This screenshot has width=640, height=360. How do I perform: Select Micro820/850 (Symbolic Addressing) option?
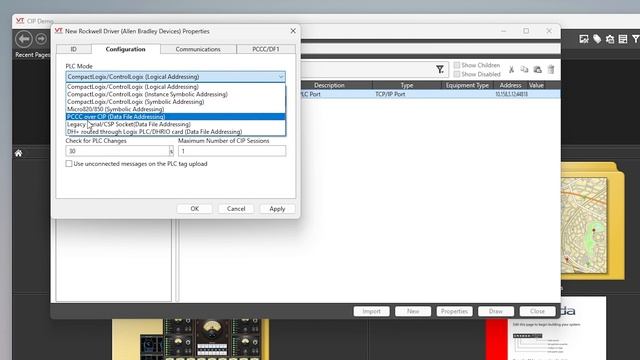176,109
